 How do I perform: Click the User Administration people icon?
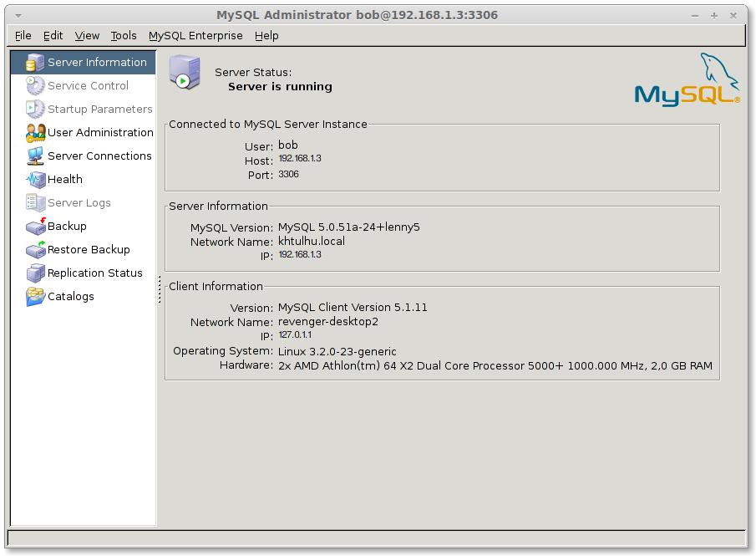point(35,133)
